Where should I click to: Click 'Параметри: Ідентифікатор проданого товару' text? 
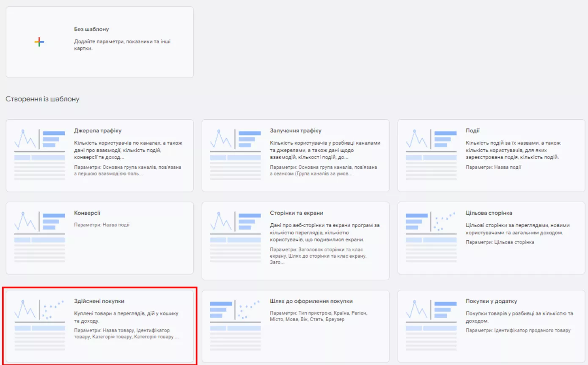pyautogui.click(x=518, y=330)
